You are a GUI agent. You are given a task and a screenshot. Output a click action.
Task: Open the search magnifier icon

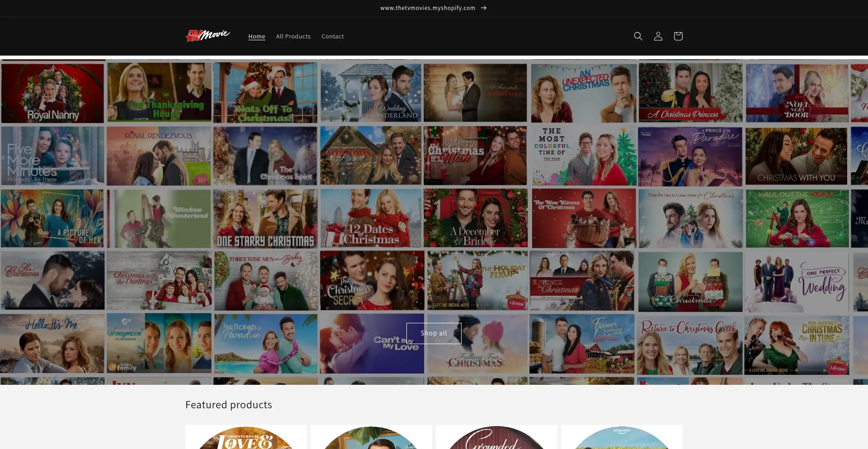pos(638,36)
